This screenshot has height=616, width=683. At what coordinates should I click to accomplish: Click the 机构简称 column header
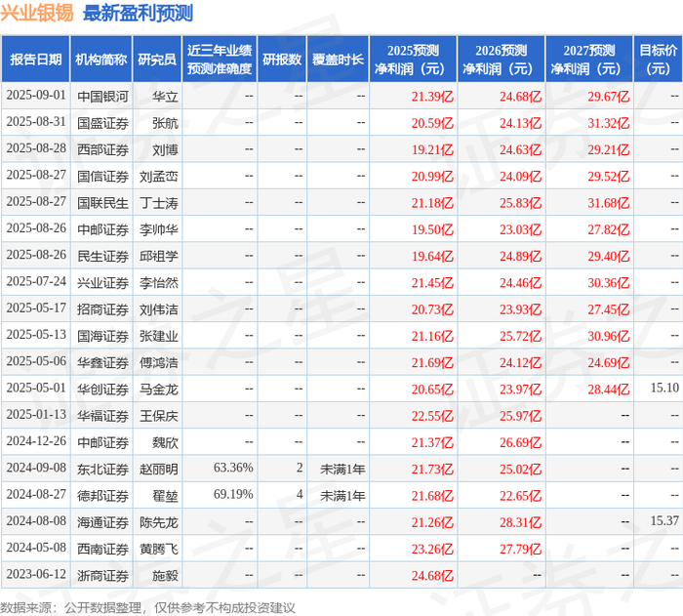(x=101, y=60)
